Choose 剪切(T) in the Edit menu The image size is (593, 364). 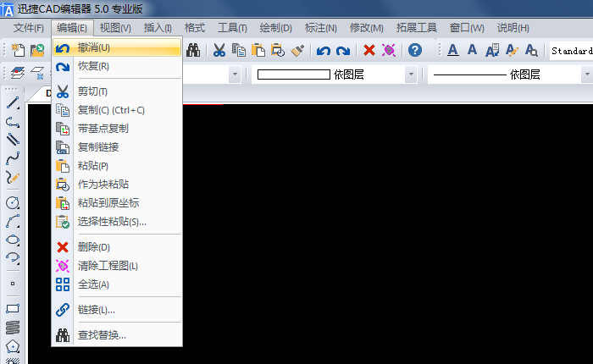pos(117,91)
